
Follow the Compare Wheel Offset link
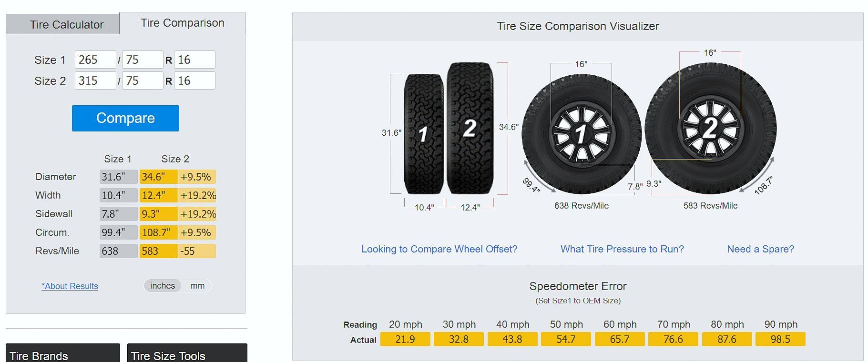click(439, 249)
